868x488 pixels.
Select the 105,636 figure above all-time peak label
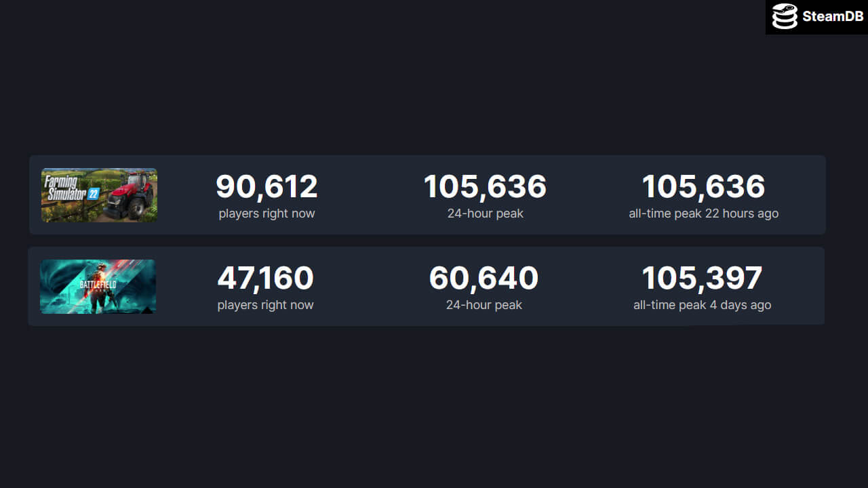(x=703, y=187)
